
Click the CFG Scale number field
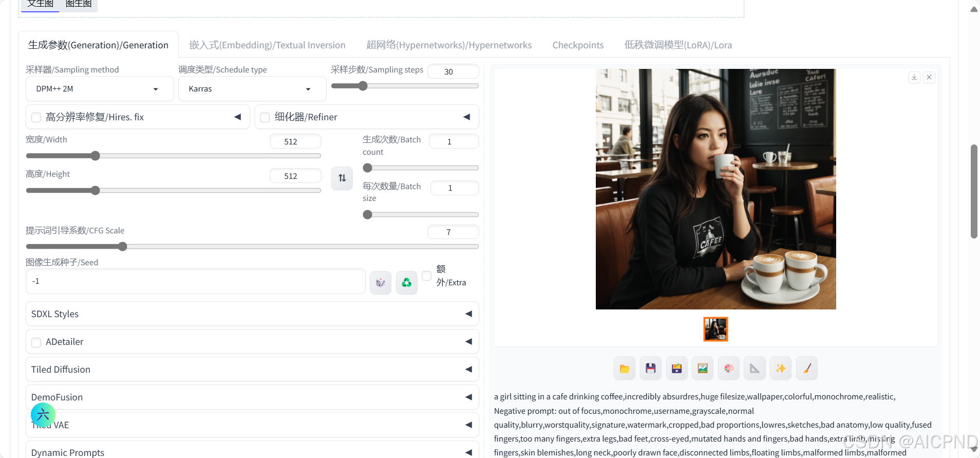click(453, 232)
